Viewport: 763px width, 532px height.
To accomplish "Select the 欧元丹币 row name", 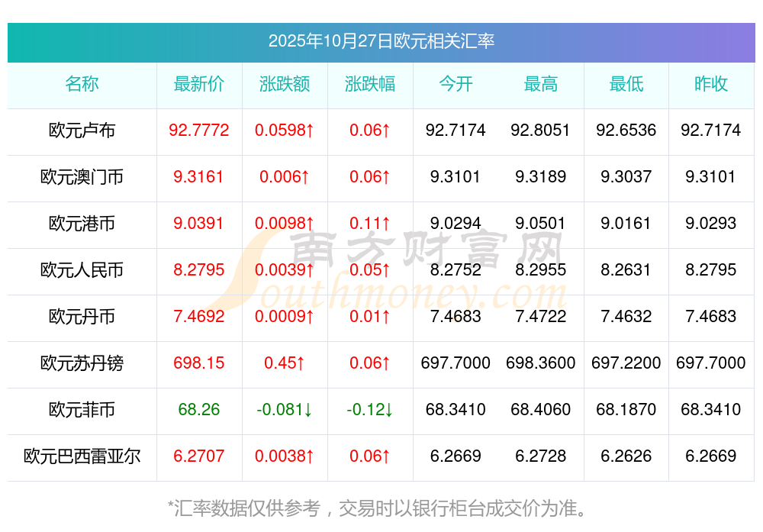I will point(82,317).
